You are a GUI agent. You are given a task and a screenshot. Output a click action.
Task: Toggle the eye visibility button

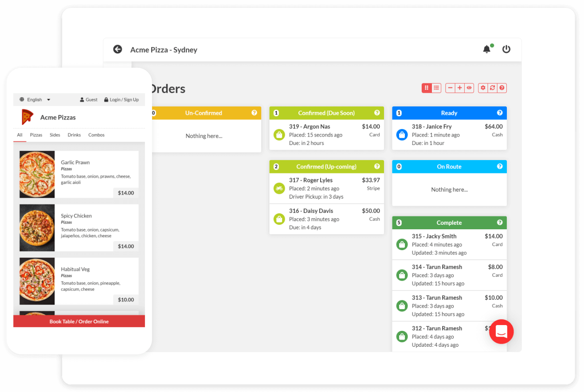[469, 88]
